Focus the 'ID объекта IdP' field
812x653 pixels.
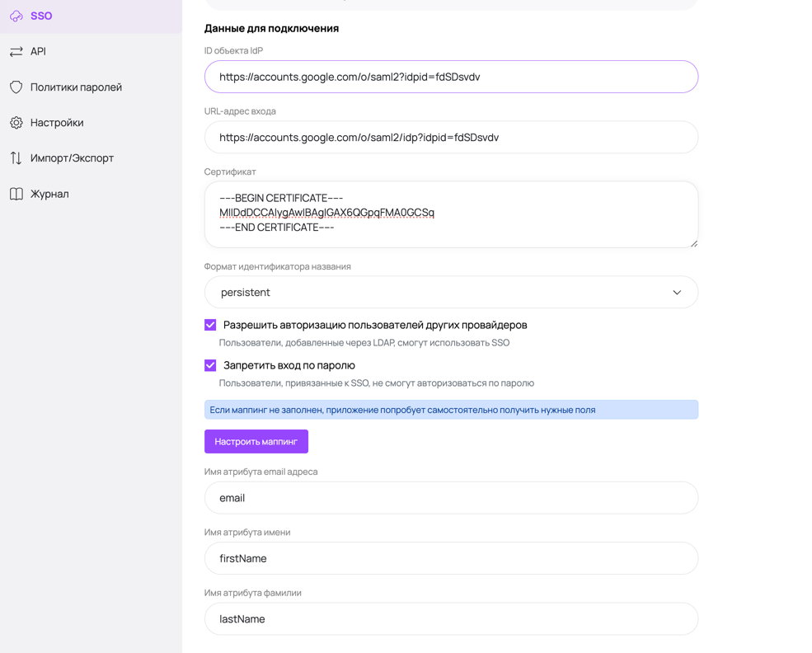(x=450, y=77)
